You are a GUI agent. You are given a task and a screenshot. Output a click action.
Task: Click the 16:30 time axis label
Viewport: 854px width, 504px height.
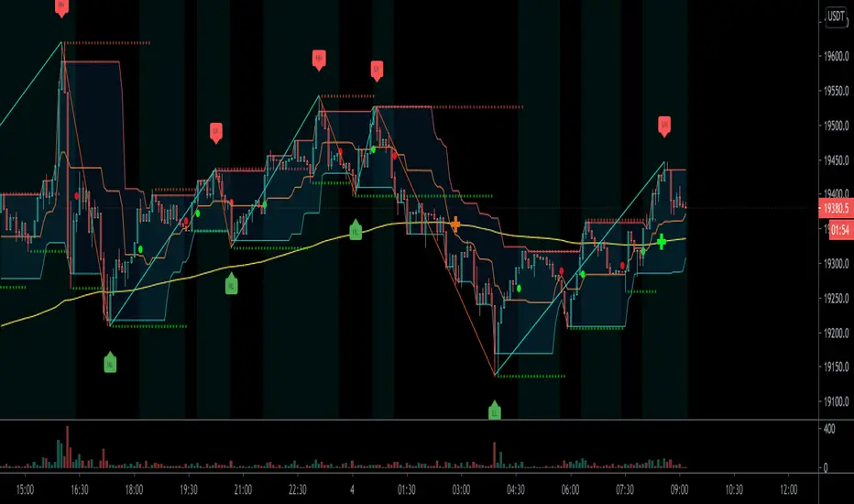point(80,490)
